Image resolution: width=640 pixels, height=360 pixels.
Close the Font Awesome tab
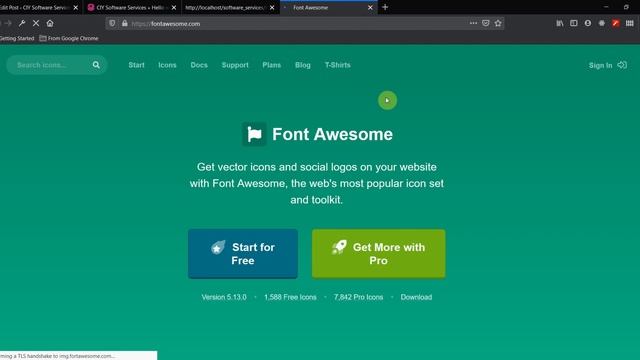click(370, 7)
